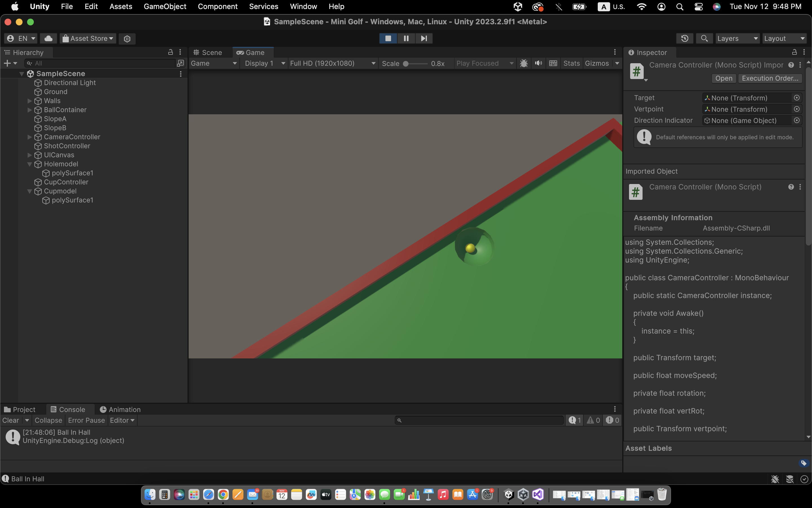This screenshot has width=812, height=508.
Task: Toggle the frame debugger bug icon in Game view
Action: (x=524, y=63)
